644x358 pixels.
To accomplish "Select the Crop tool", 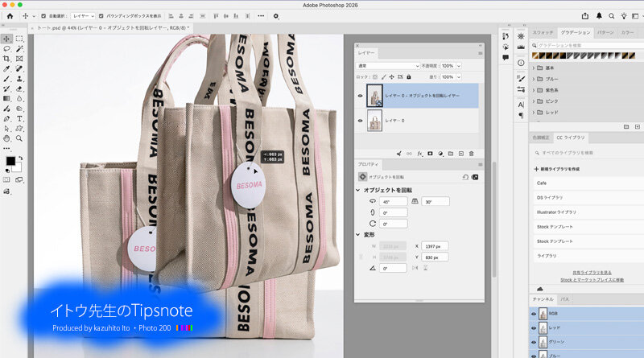I will [6, 59].
